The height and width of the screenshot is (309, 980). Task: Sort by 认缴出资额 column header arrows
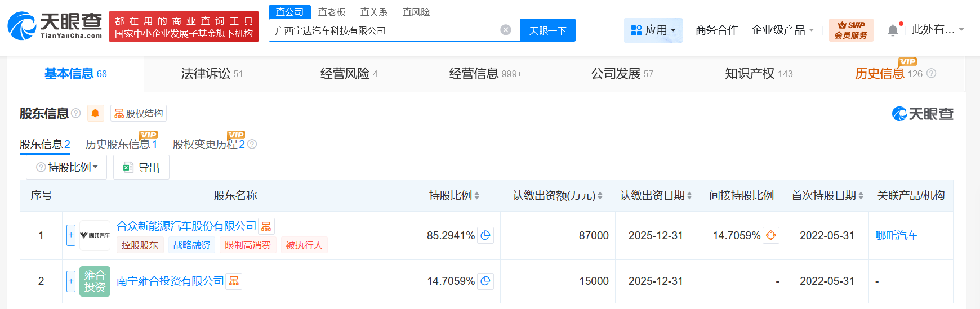tap(600, 196)
